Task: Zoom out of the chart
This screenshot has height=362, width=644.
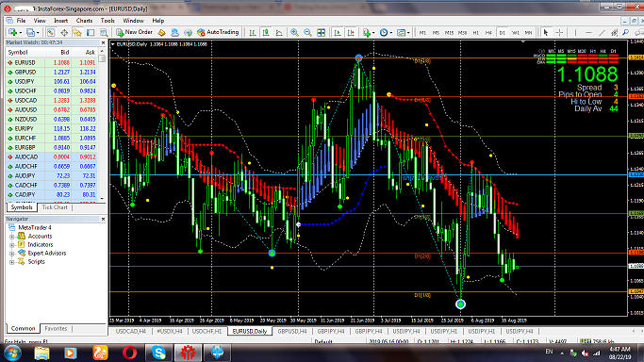Action: tap(307, 32)
